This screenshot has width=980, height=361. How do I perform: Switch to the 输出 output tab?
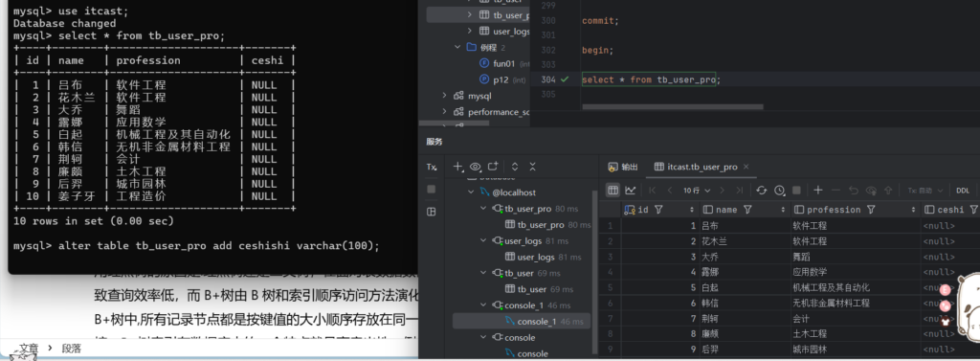click(x=623, y=167)
